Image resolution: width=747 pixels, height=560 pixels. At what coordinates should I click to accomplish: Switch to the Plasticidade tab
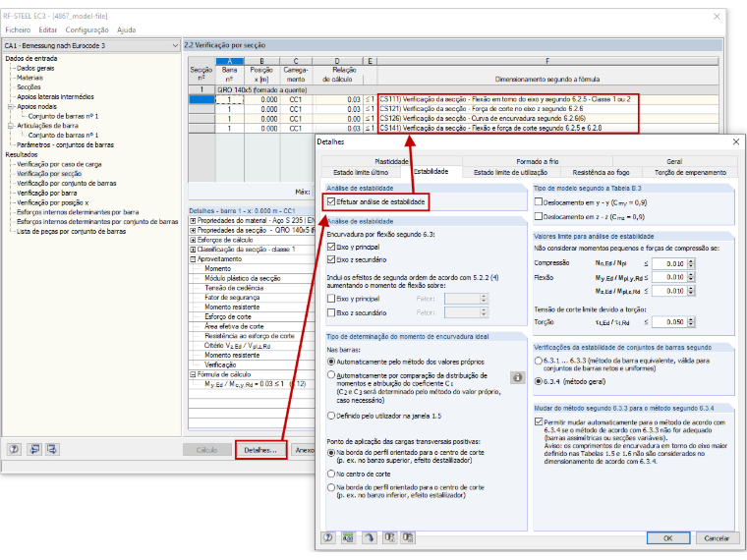tap(391, 161)
